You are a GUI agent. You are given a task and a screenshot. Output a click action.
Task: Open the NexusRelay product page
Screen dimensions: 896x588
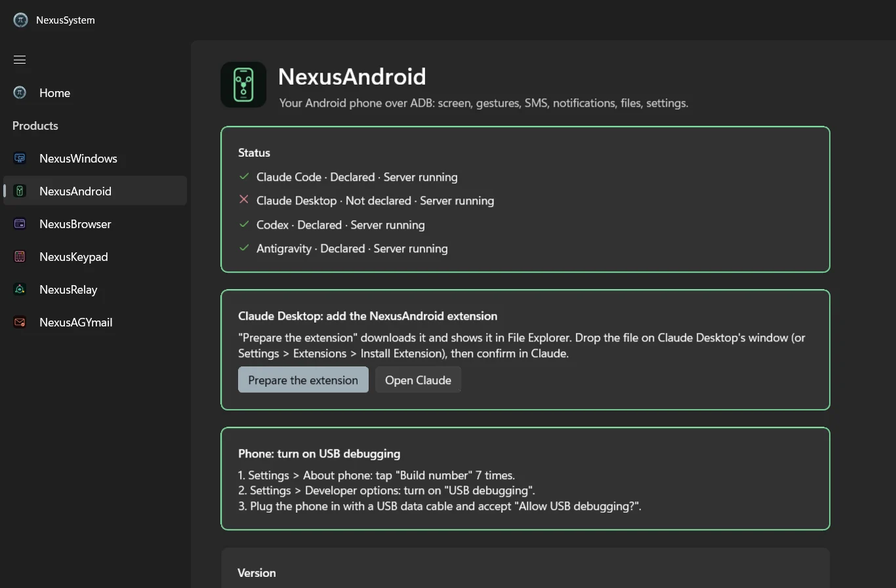[x=95, y=289]
